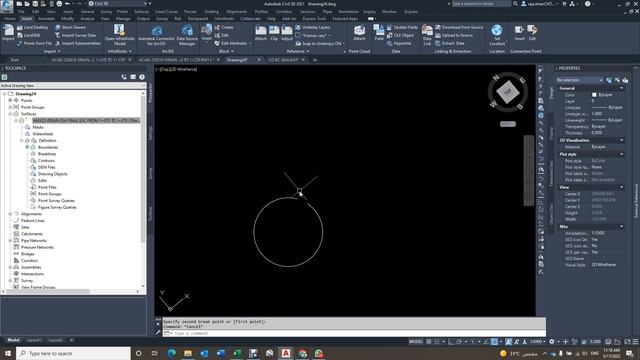Click Extract Data button

tap(450, 43)
